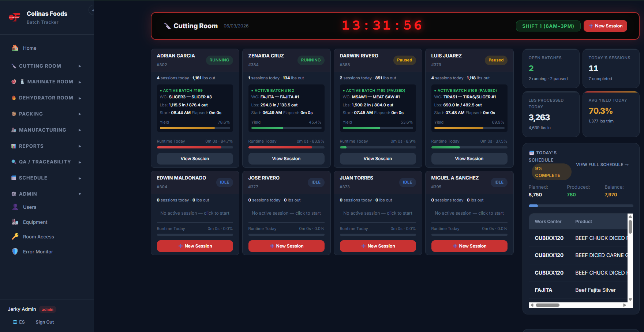Screen dimensions: 644x332
Task: Expand the Cutting Room menu arrow
Action: click(x=80, y=66)
